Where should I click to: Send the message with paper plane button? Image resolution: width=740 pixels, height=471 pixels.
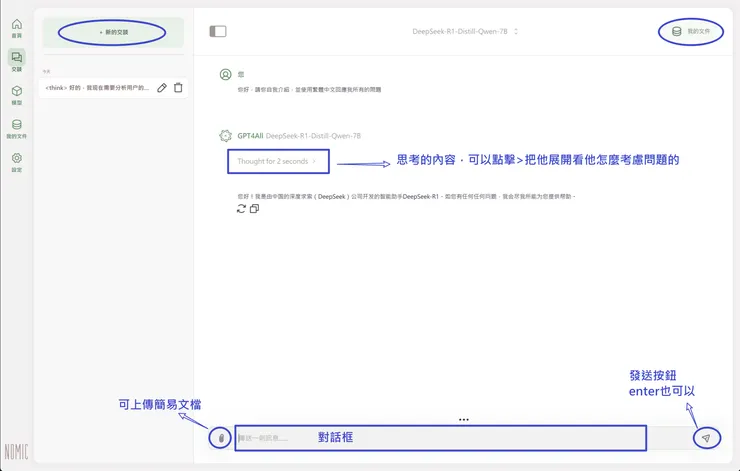click(x=706, y=438)
